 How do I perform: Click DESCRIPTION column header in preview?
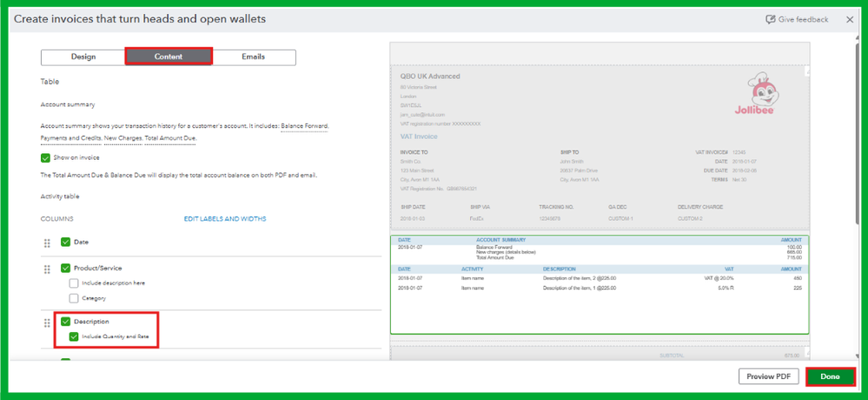[559, 269]
